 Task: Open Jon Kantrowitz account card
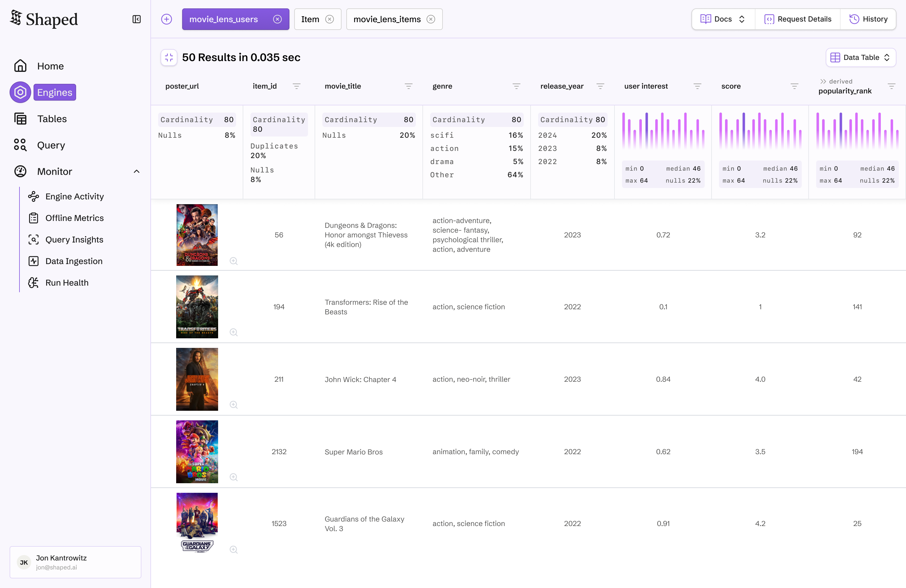(75, 562)
